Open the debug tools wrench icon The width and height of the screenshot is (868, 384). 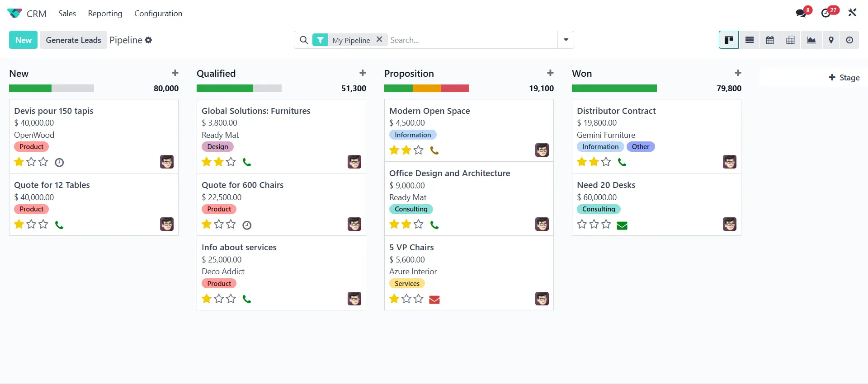tap(852, 13)
